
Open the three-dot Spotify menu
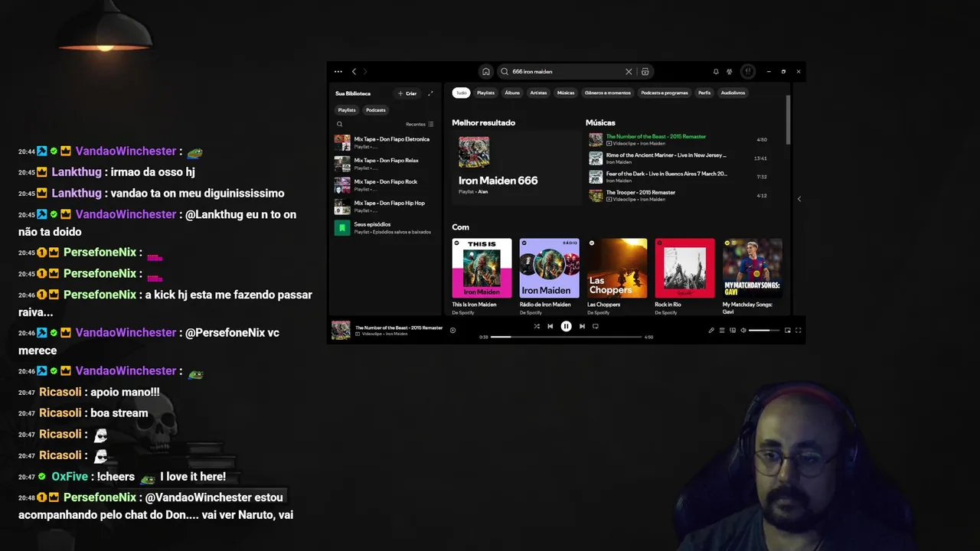pyautogui.click(x=338, y=71)
